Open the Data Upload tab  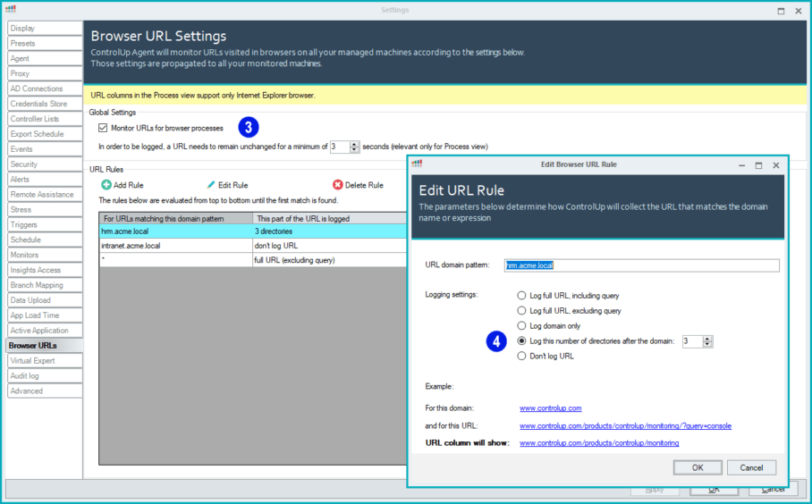point(45,300)
